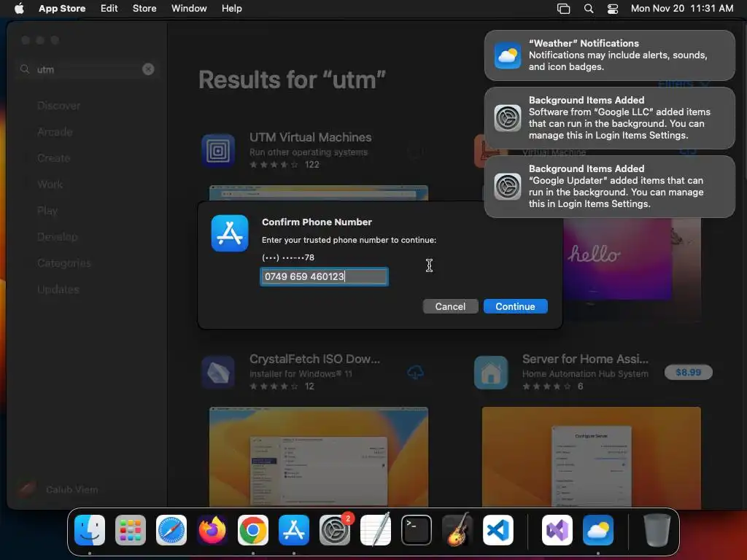This screenshot has height=560, width=747.
Task: Open the Help menu
Action: [231, 8]
